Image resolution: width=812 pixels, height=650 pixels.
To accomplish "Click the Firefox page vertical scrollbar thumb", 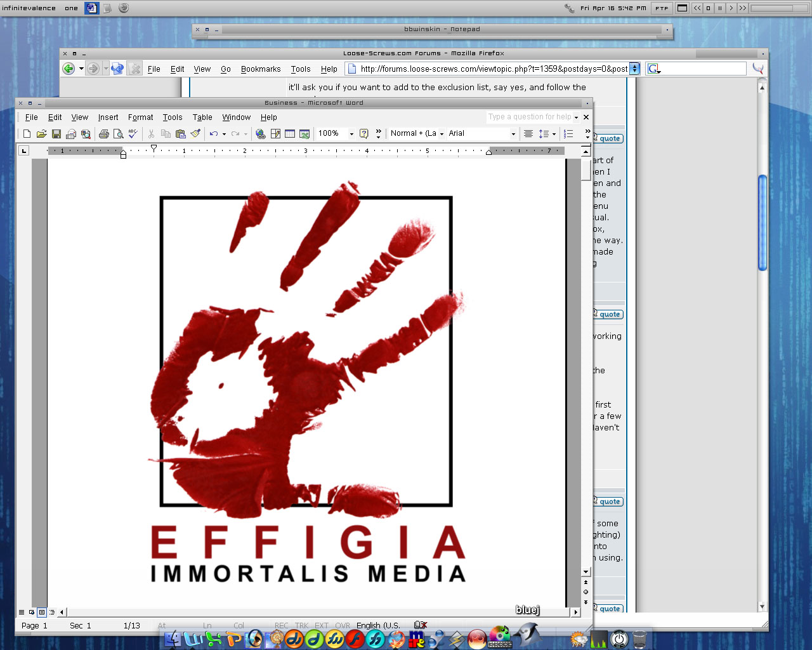I will (x=763, y=223).
